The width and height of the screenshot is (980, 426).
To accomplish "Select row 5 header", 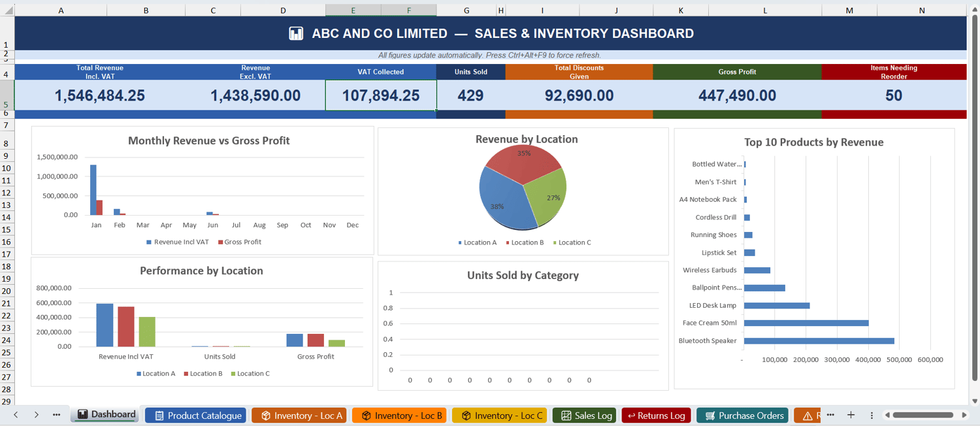I will [x=7, y=95].
